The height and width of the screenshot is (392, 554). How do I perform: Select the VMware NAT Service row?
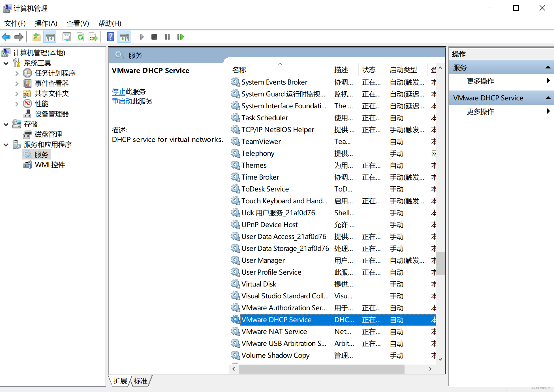[x=274, y=331]
